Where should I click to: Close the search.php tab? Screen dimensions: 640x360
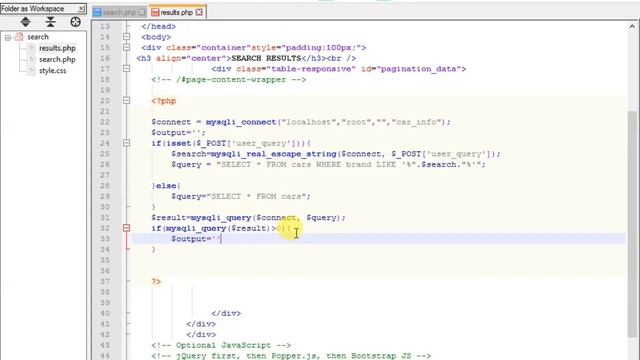[142, 13]
